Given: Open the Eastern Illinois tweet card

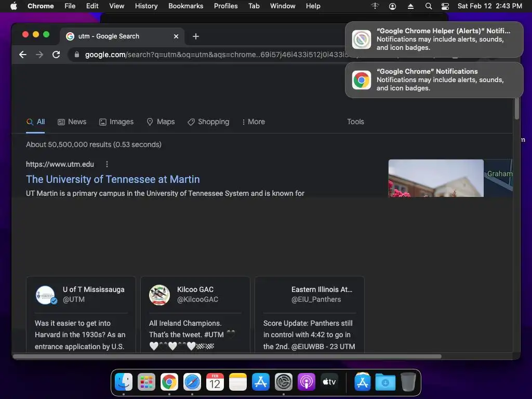Looking at the screenshot, I should click(310, 314).
